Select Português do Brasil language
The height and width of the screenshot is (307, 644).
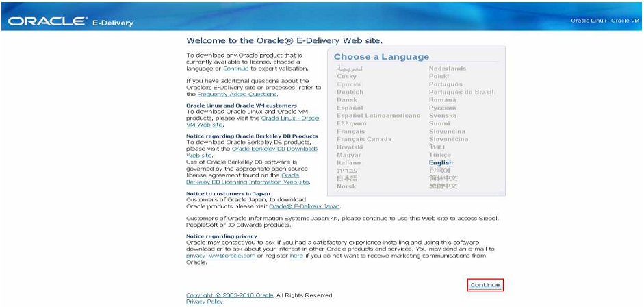pos(461,92)
